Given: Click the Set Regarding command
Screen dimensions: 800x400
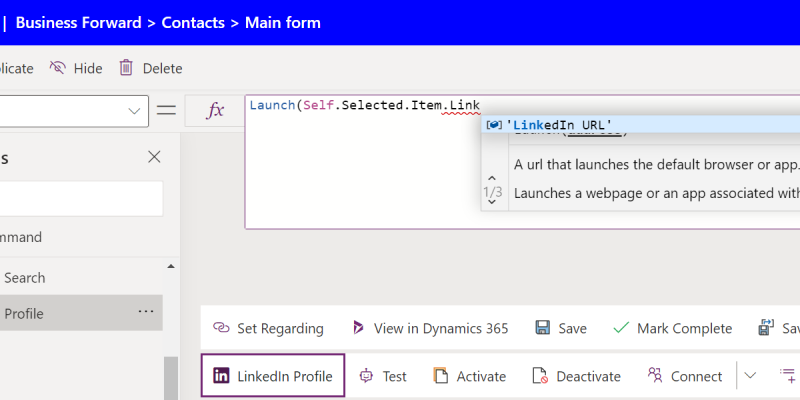Looking at the screenshot, I should [268, 328].
